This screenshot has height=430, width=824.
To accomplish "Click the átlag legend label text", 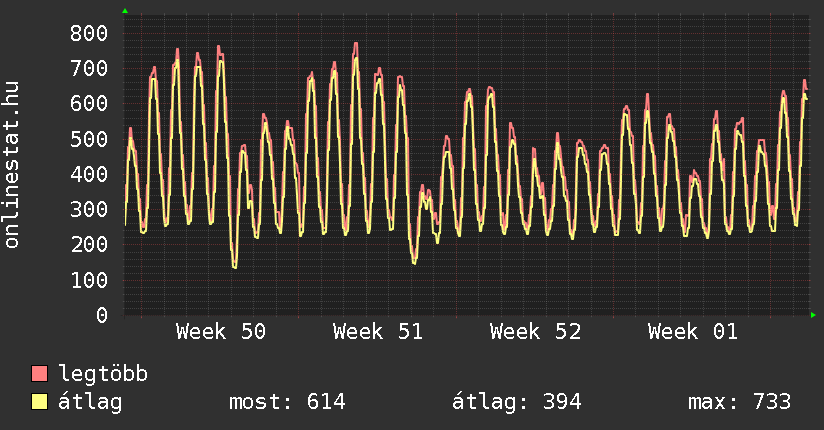I will click(x=90, y=402).
